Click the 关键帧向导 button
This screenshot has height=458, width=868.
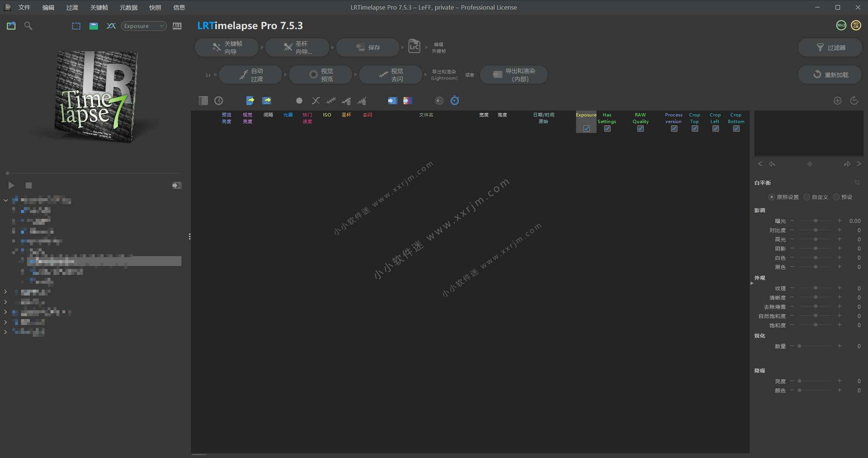[x=227, y=47]
